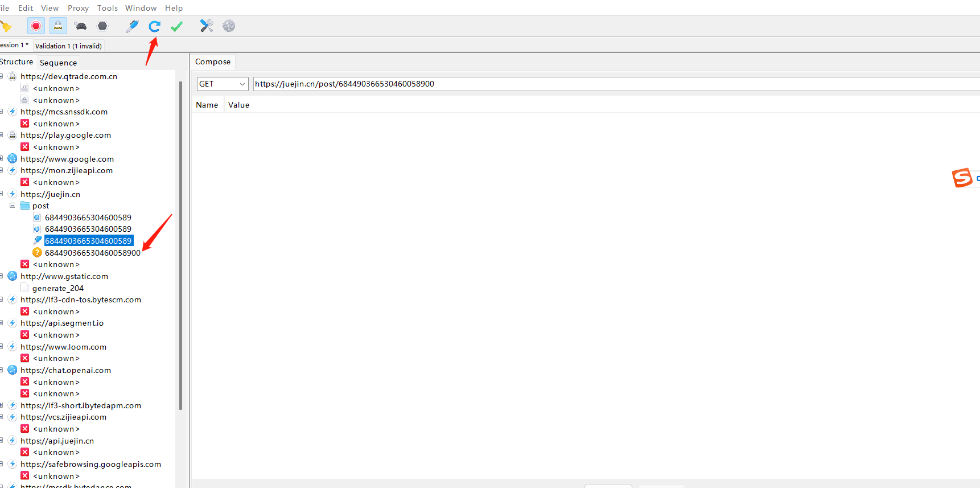Toggle the Breakpoints hexagon icon

point(102,26)
